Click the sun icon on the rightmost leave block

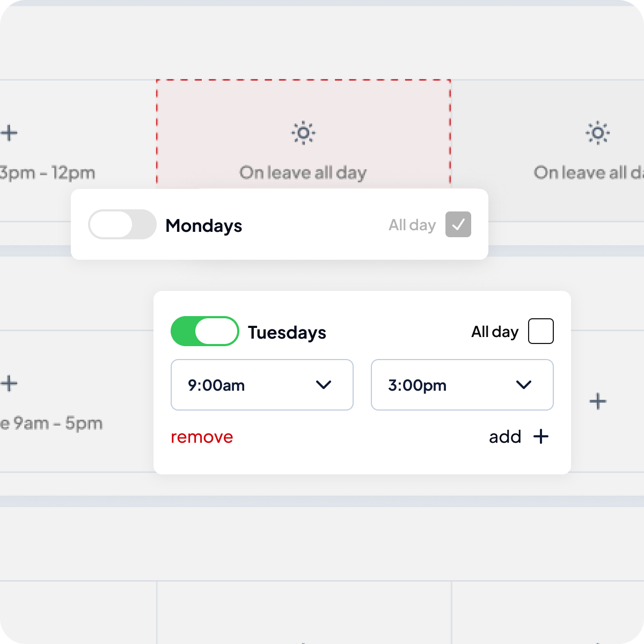[598, 133]
